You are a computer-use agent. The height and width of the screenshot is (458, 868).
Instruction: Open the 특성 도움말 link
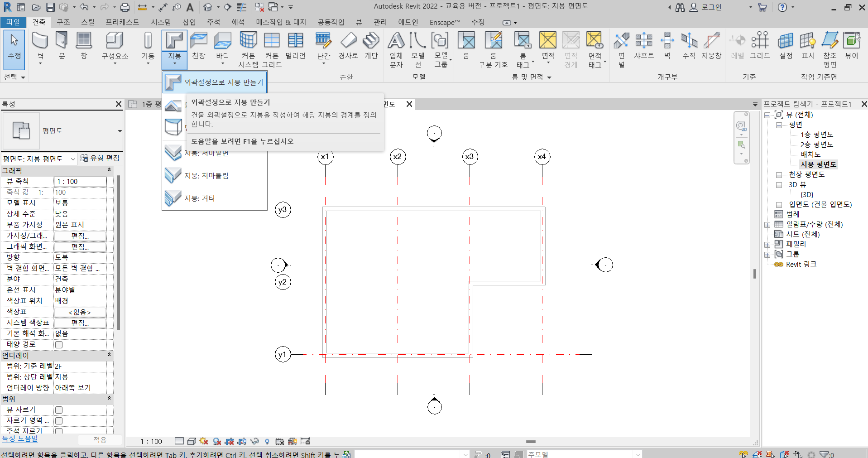click(x=20, y=439)
